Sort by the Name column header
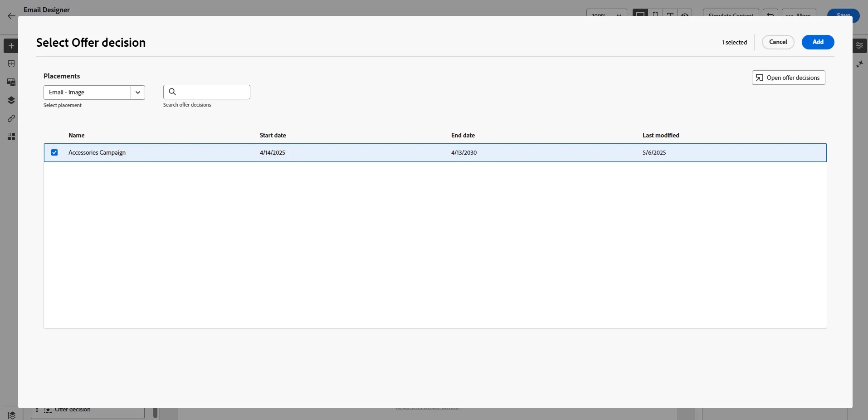Image resolution: width=868 pixels, height=420 pixels. point(76,135)
